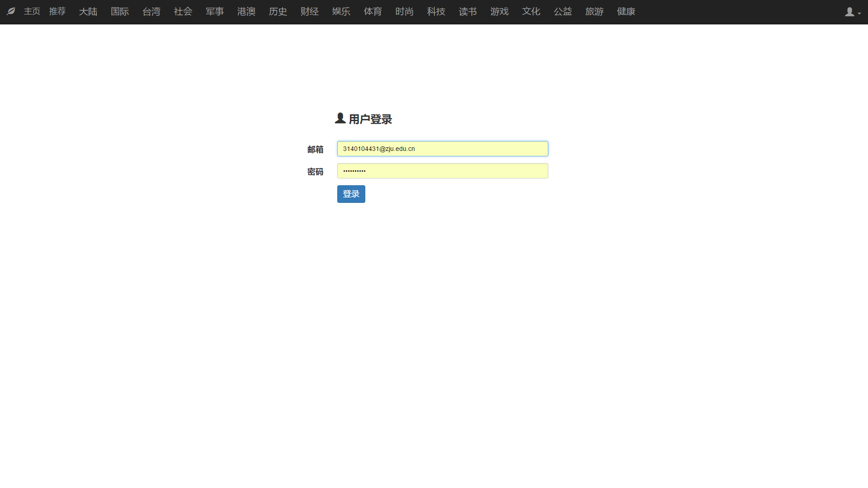Open the 推荐 category

57,11
